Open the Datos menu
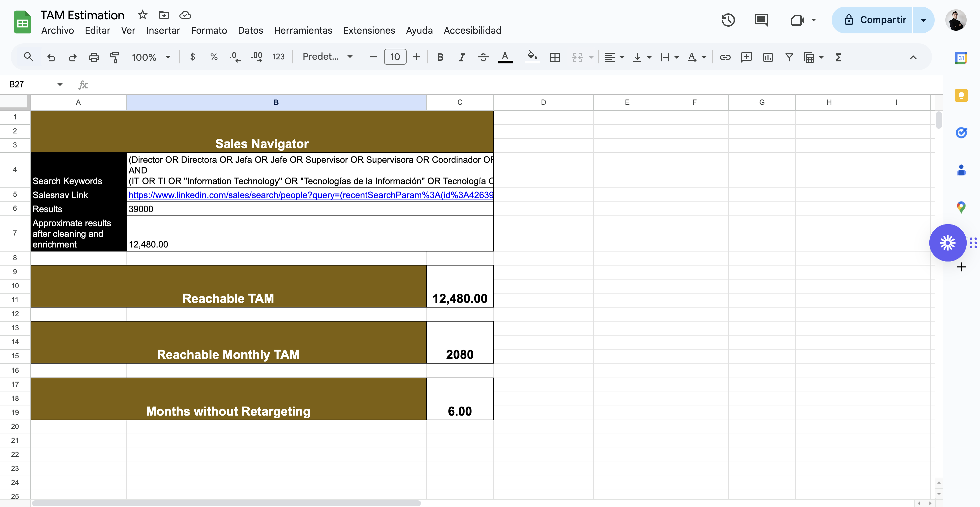980x507 pixels. tap(250, 30)
